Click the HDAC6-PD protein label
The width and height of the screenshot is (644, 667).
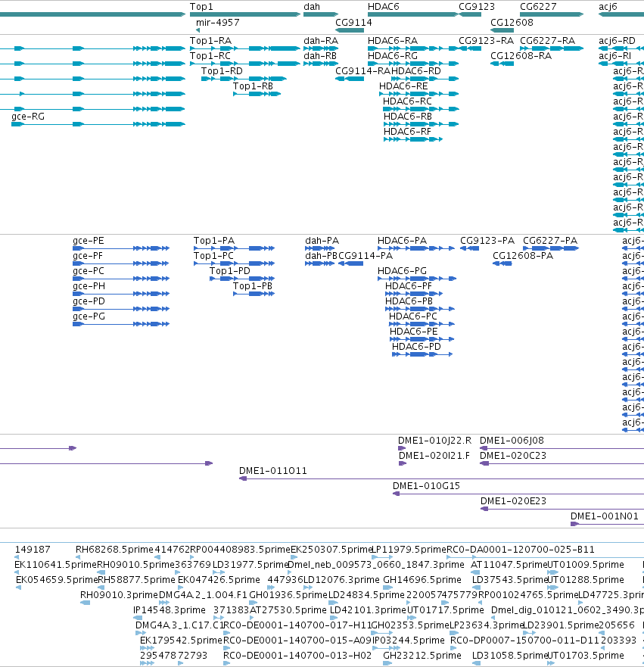[416, 347]
